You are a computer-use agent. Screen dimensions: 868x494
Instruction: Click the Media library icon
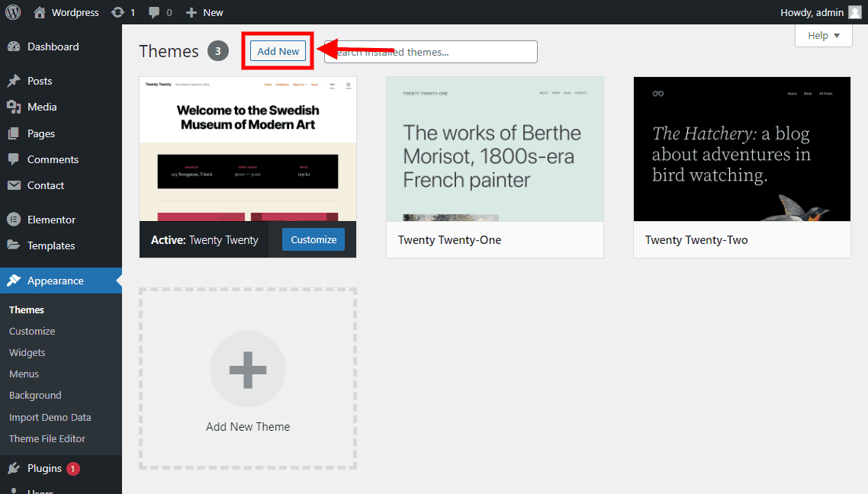(14, 107)
